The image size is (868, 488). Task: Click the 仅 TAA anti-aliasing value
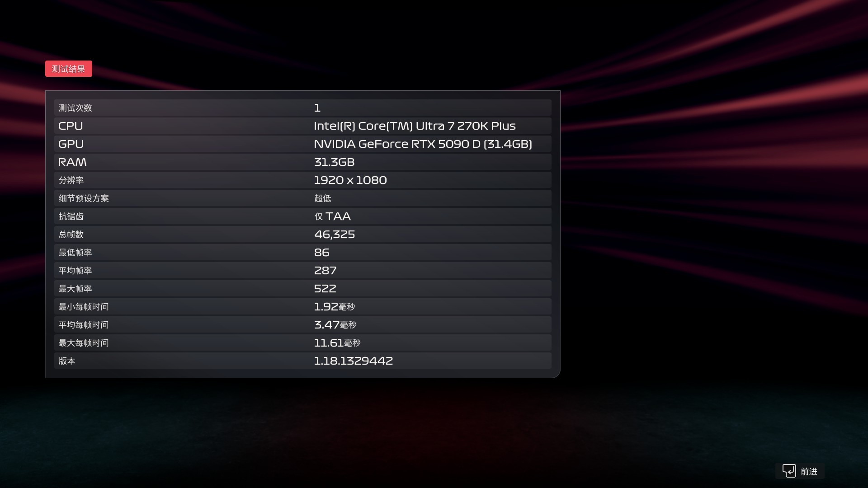coord(332,216)
